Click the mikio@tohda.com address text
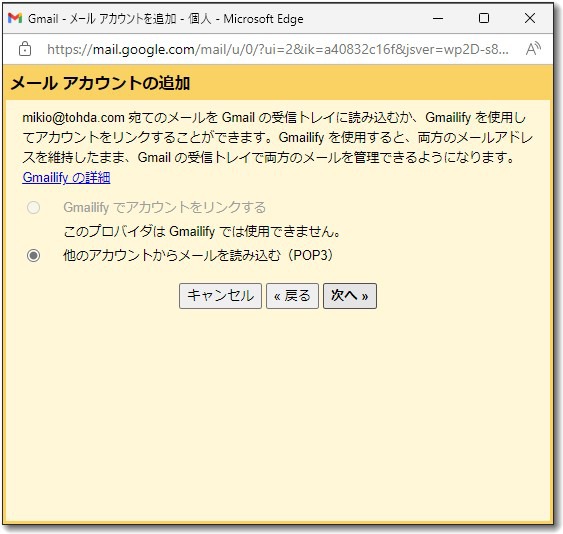This screenshot has height=534, width=563. click(73, 117)
